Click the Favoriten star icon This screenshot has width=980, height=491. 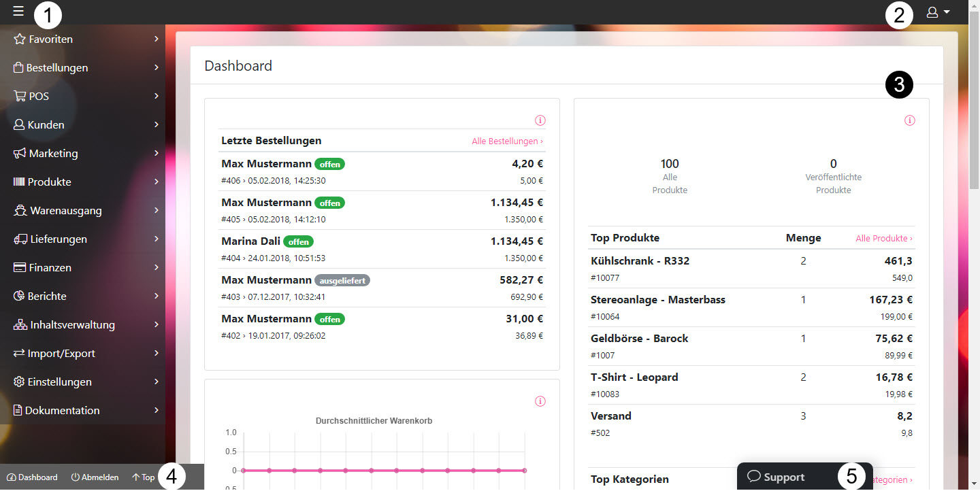(x=20, y=39)
